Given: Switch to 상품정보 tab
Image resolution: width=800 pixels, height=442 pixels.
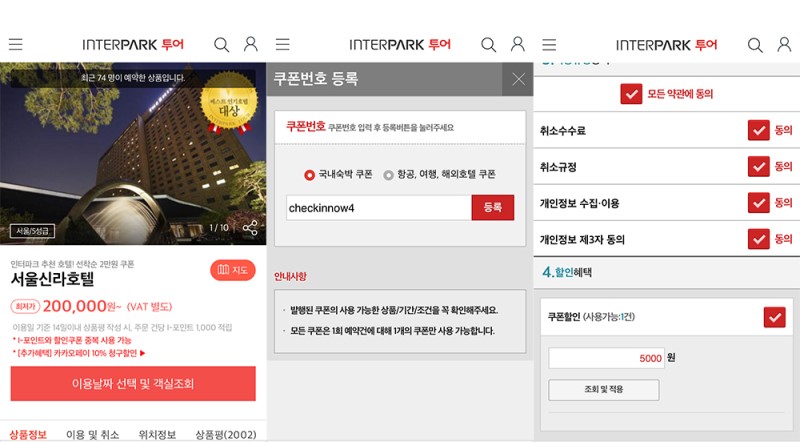Looking at the screenshot, I should tap(28, 434).
